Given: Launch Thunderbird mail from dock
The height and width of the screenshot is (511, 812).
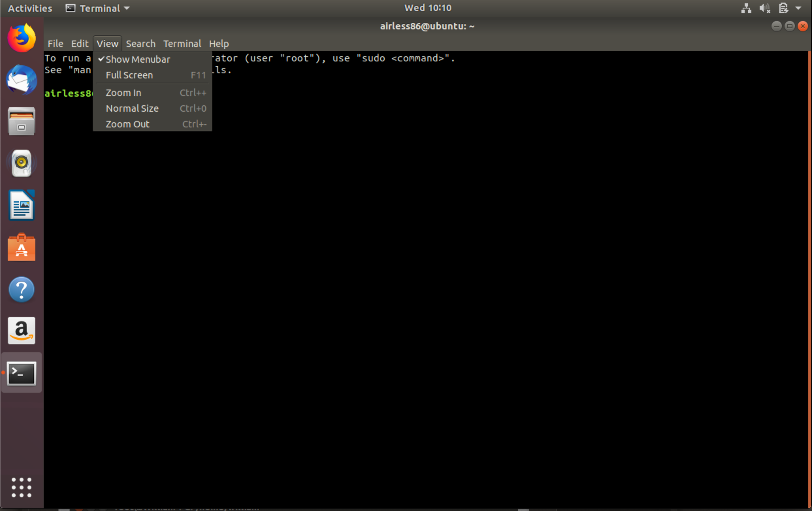Looking at the screenshot, I should click(22, 80).
